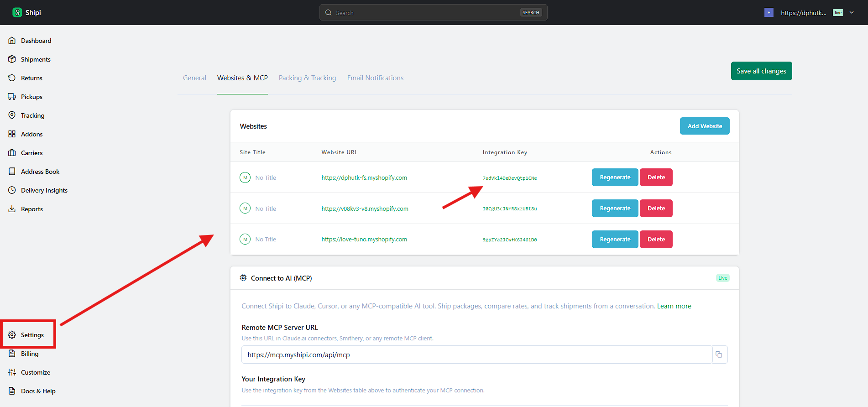
Task: Click the Reports download icon
Action: (12, 209)
